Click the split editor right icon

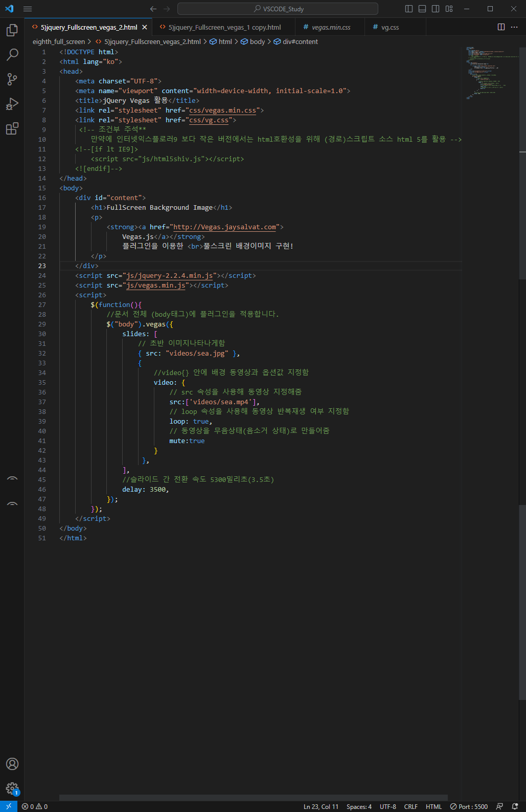501,27
